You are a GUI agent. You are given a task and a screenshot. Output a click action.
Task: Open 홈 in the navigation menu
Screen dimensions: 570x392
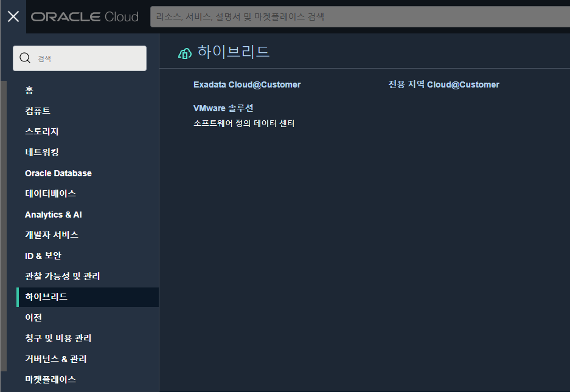(x=29, y=90)
